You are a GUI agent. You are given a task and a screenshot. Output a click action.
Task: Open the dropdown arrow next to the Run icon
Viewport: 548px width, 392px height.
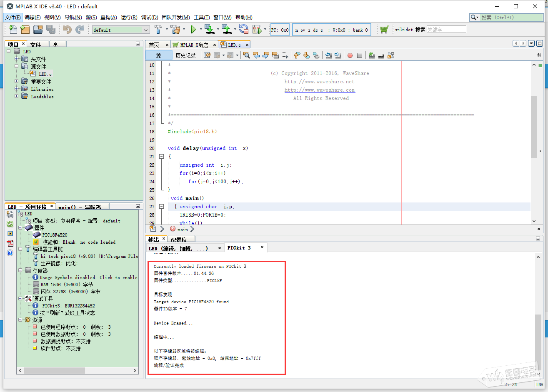coord(201,30)
